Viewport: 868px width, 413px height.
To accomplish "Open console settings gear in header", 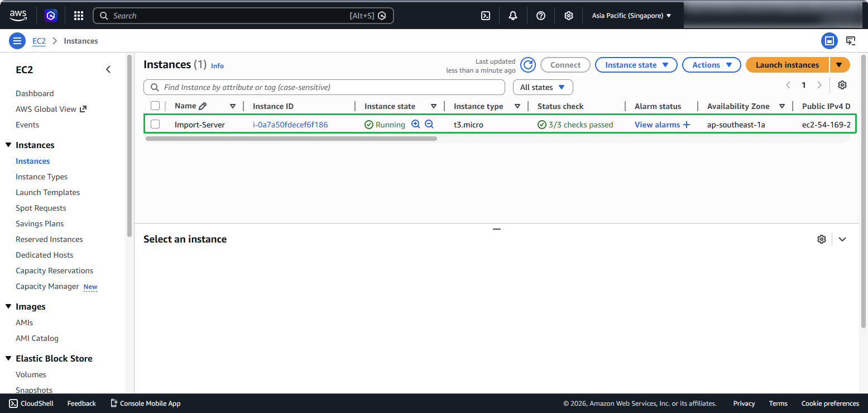I will 568,16.
